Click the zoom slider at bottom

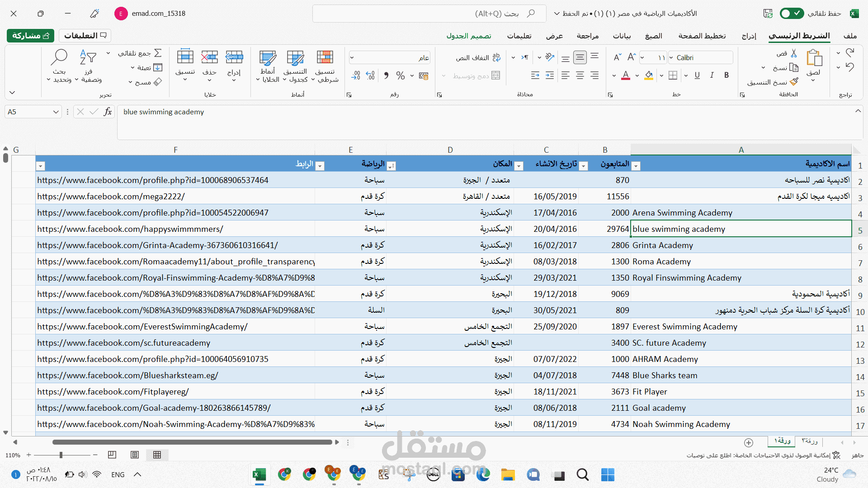point(61,455)
